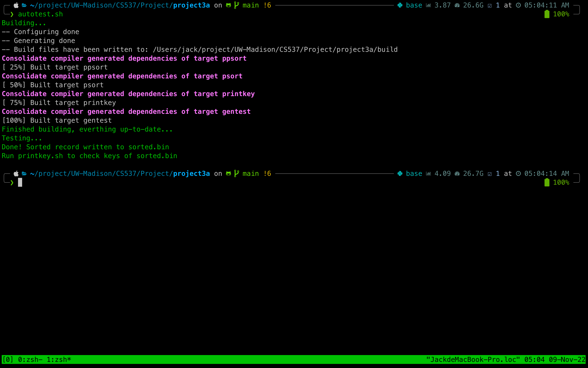Click the load-average chart icon near 4.09
This screenshot has height=368, width=588.
428,174
